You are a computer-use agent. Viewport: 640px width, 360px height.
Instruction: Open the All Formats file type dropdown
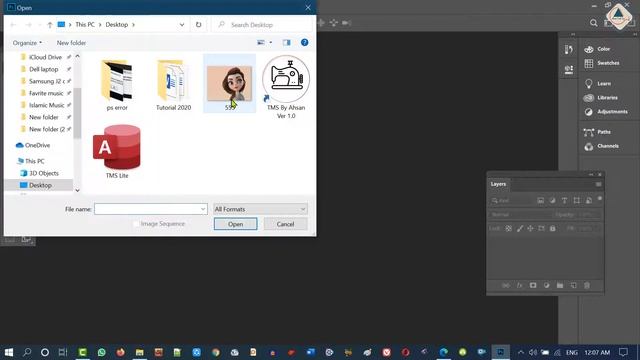point(260,209)
